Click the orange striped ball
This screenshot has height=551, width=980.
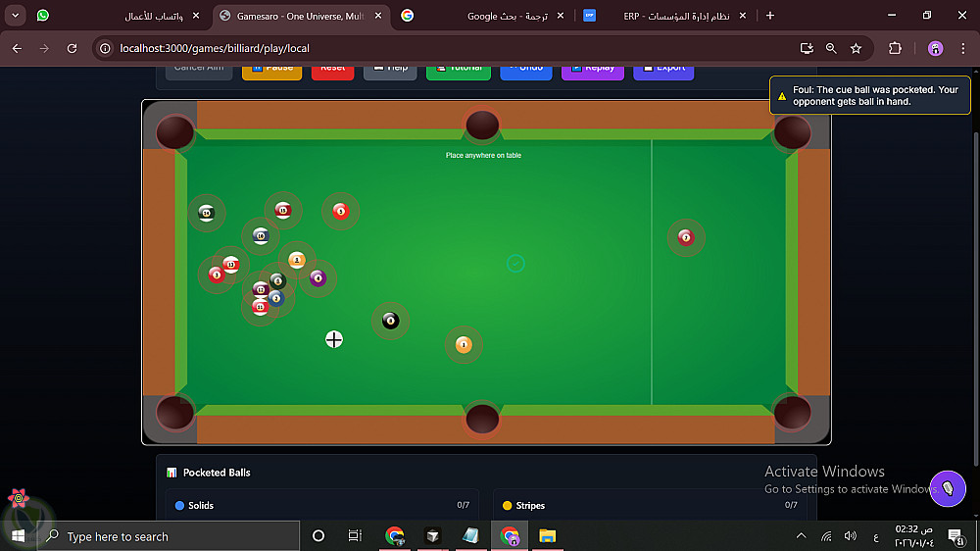(297, 260)
